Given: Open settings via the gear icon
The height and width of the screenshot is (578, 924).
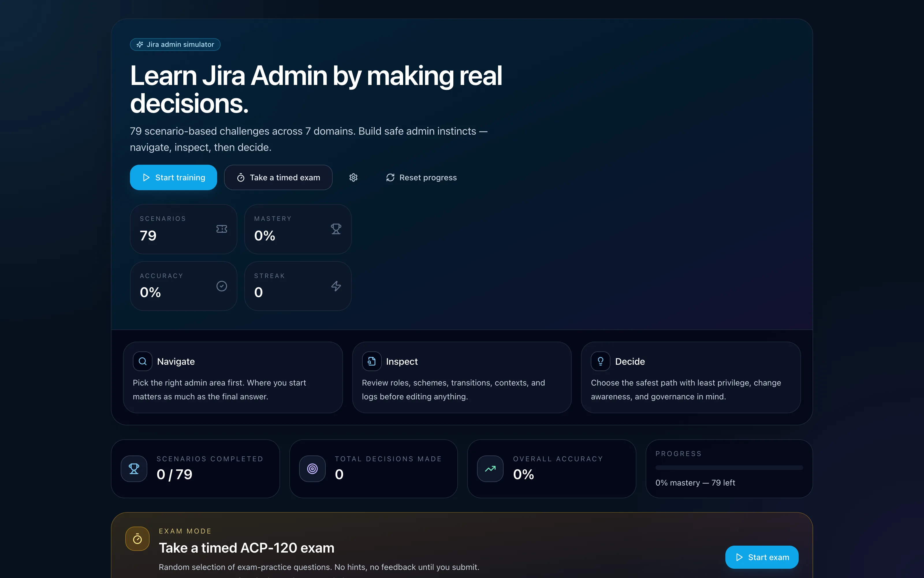Looking at the screenshot, I should click(x=353, y=177).
